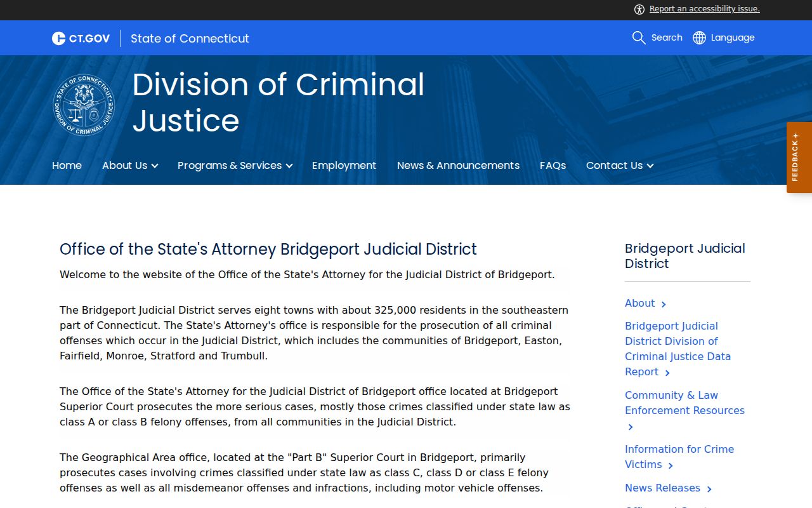Viewport: 812px width, 508px height.
Task: Open the Division of Criminal Justice title
Action: pyautogui.click(x=278, y=102)
